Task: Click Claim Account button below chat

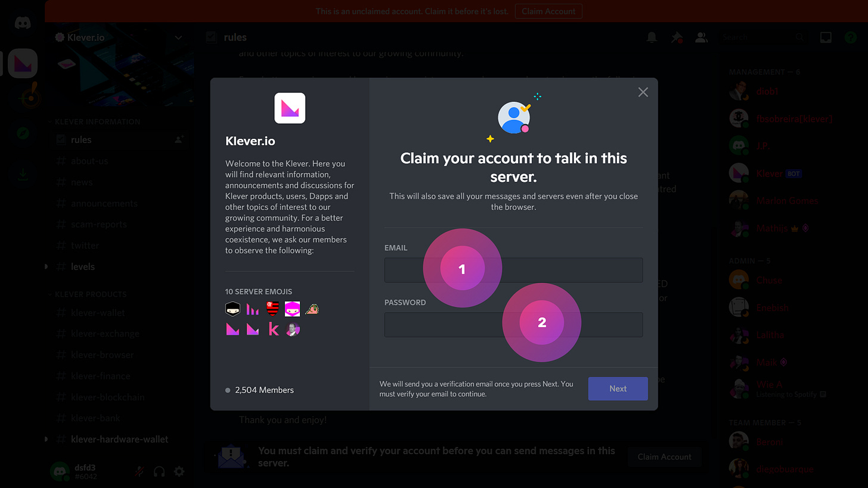Action: click(x=664, y=457)
